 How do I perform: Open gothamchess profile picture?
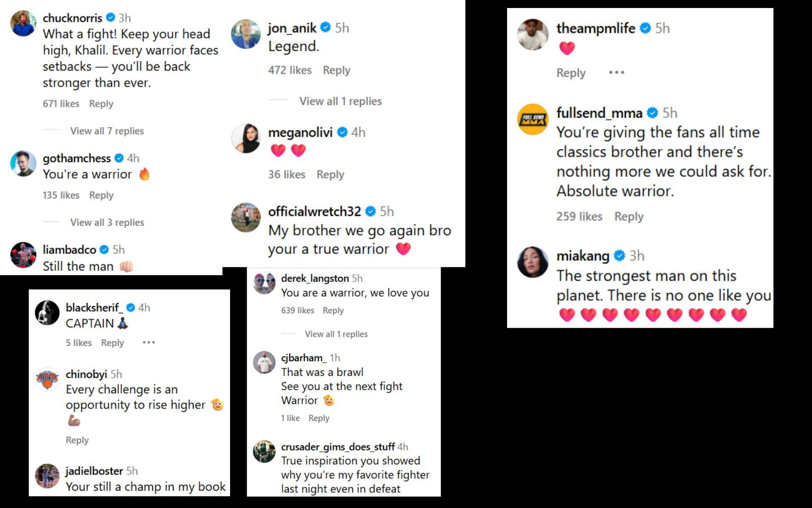(23, 163)
